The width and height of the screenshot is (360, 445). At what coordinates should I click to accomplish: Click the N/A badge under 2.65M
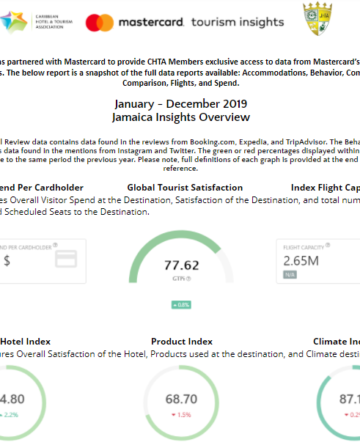290,275
